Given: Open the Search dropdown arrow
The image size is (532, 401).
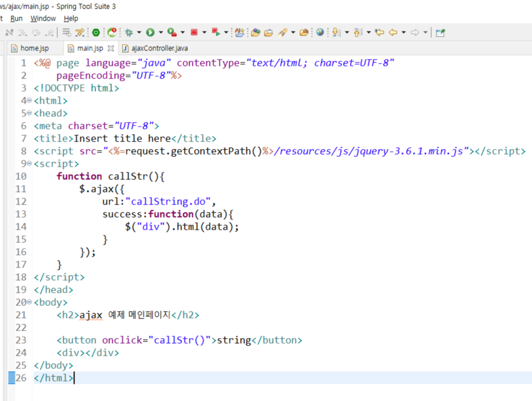Looking at the screenshot, I should tap(293, 33).
